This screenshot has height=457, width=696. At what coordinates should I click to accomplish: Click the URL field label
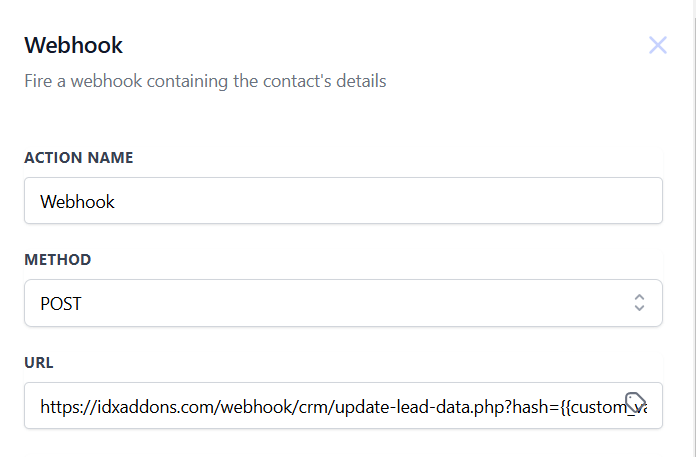[x=39, y=362]
